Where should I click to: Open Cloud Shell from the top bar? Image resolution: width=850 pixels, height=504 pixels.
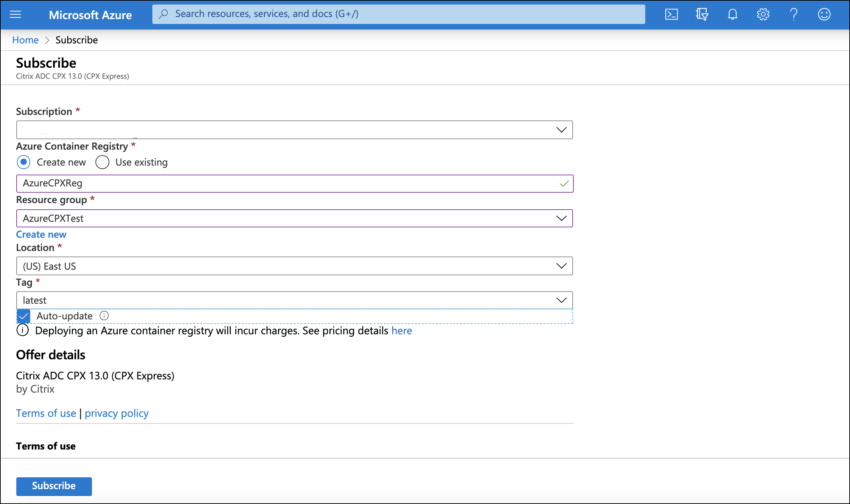pos(671,14)
